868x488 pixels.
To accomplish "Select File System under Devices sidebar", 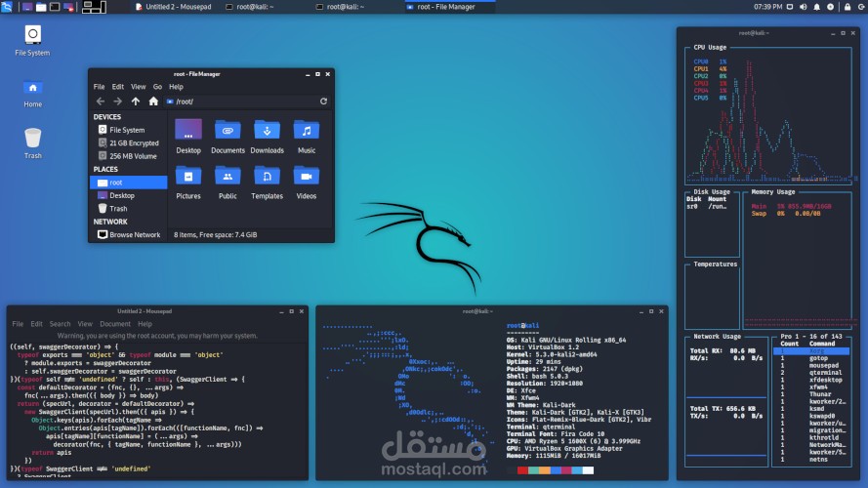I will [x=129, y=130].
